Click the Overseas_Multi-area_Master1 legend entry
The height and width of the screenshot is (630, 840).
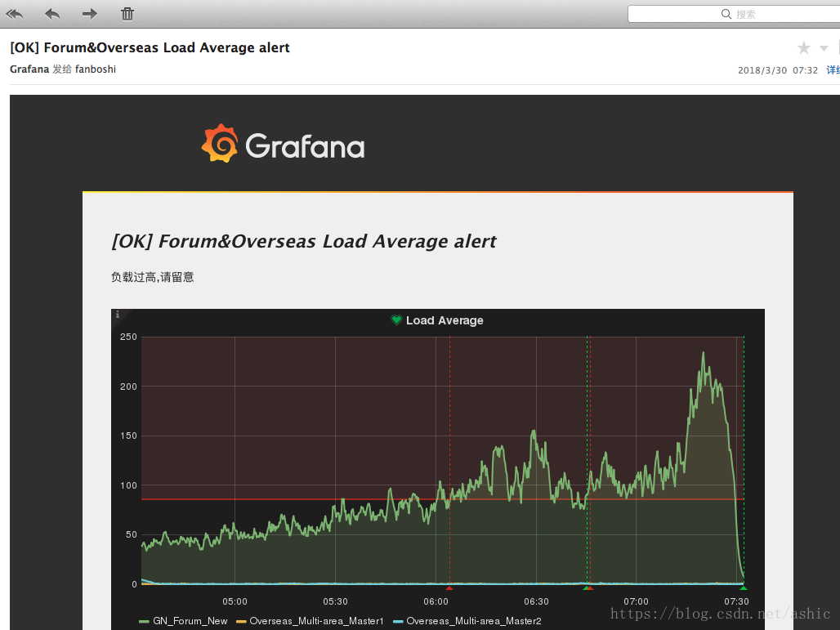pos(311,621)
